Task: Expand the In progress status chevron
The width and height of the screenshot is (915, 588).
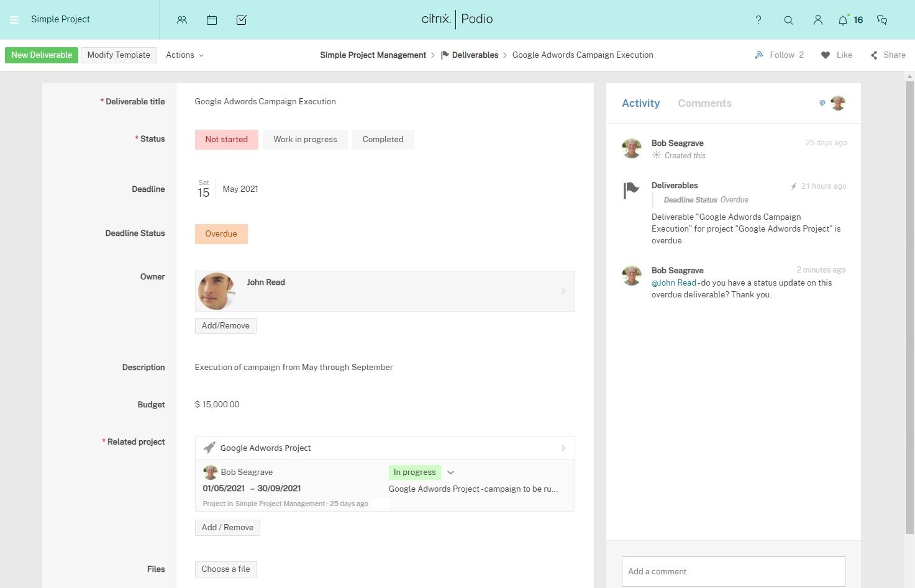Action: pyautogui.click(x=451, y=473)
